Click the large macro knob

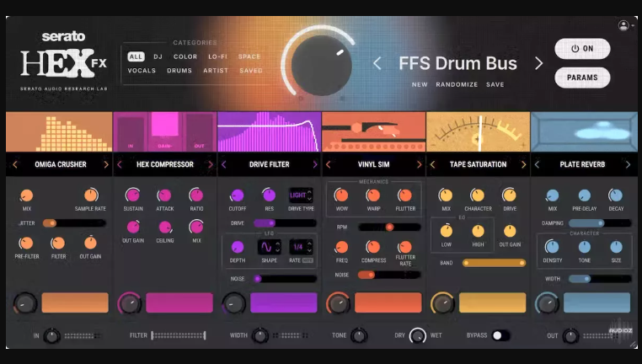point(321,66)
